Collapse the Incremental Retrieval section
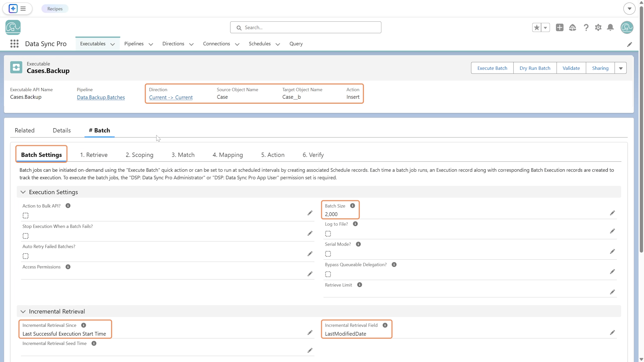Viewport: 644px width, 362px height. (23, 312)
